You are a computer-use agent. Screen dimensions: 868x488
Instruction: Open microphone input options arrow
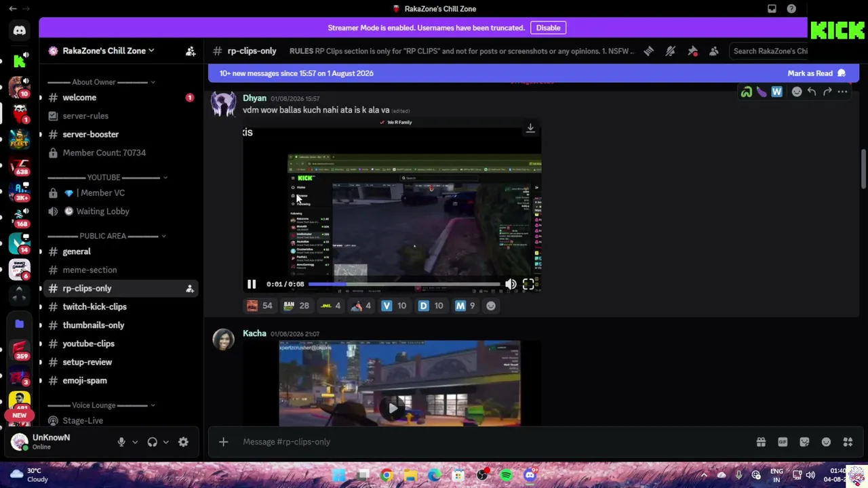[x=135, y=442]
